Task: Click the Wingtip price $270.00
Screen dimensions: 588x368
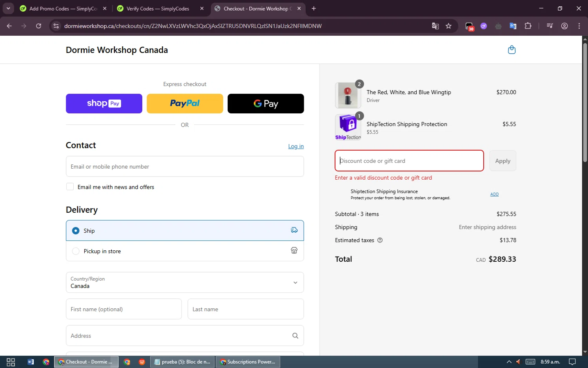Action: (x=506, y=92)
